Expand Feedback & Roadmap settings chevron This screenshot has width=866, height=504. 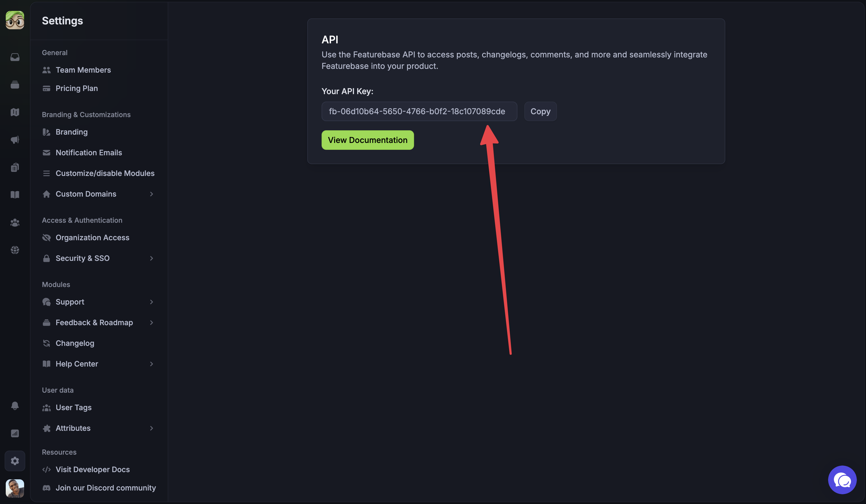151,323
